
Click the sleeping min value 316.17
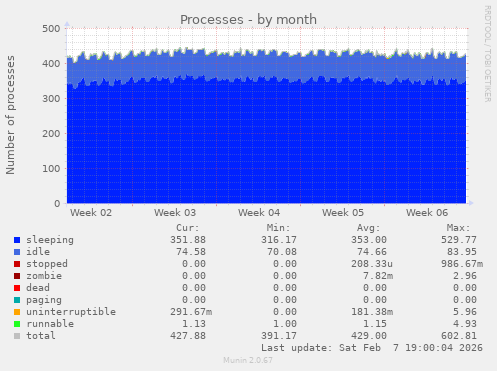pos(279,240)
